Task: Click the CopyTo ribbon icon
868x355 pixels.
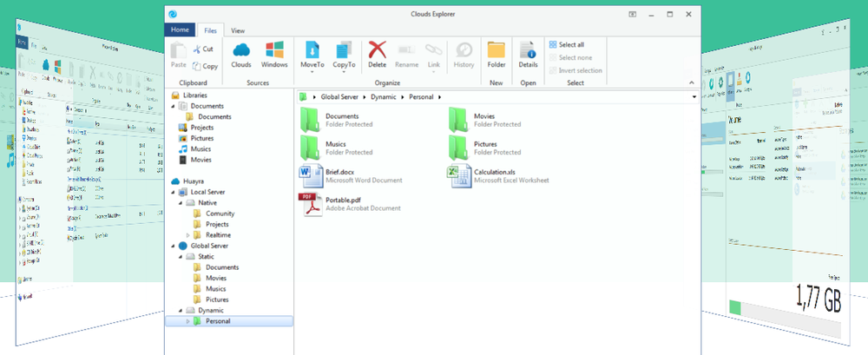Action: [344, 49]
